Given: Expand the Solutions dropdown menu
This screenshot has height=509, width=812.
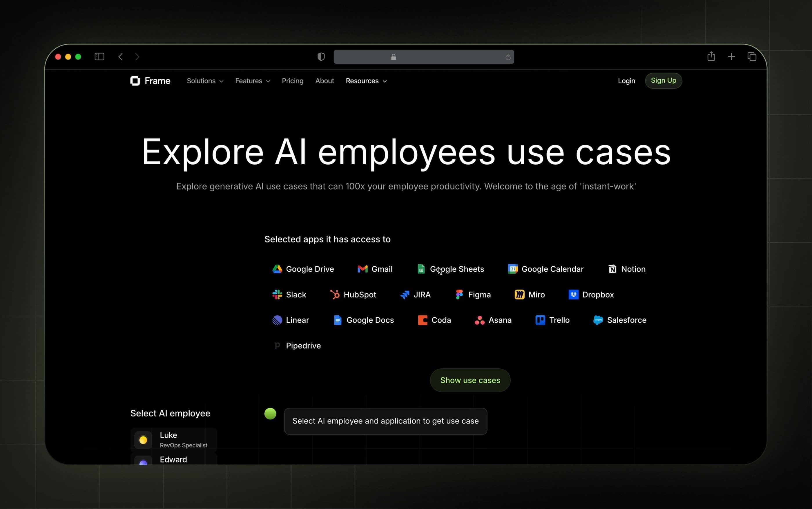Looking at the screenshot, I should 205,81.
